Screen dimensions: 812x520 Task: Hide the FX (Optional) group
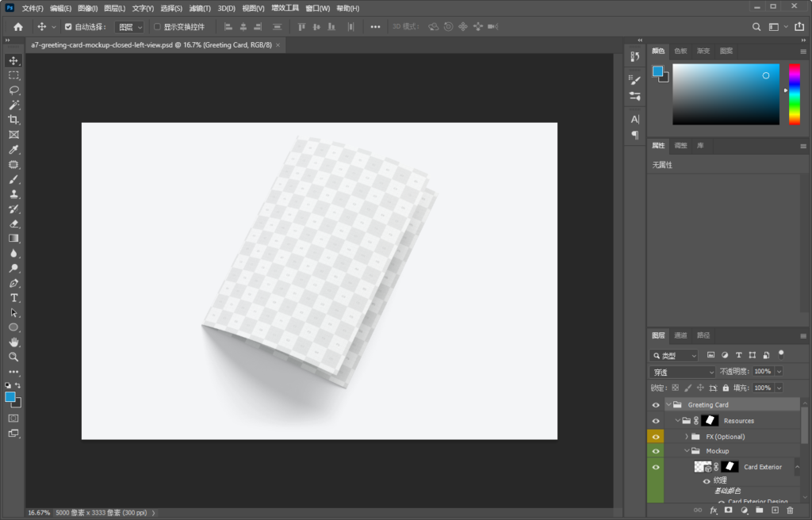656,437
